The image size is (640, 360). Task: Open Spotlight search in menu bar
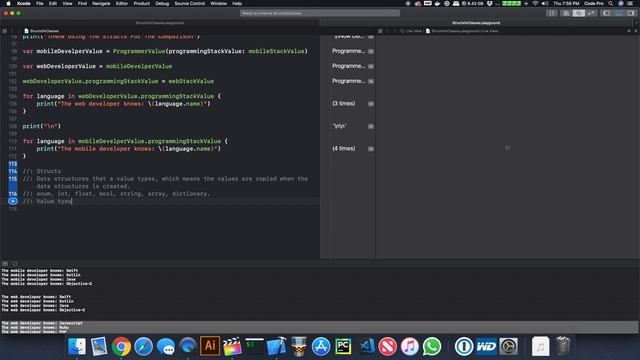pyautogui.click(x=610, y=3)
